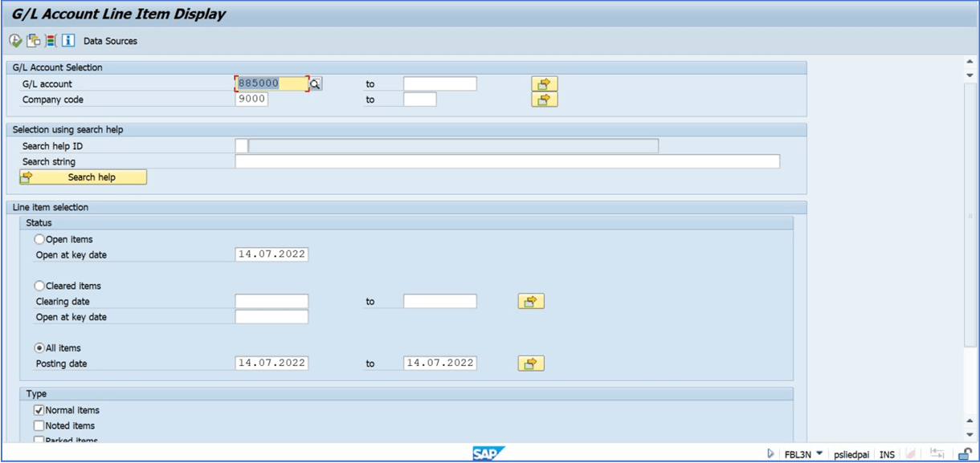Viewport: 980px width, 463px height.
Task: Select the Open items radio button
Action: pyautogui.click(x=39, y=239)
